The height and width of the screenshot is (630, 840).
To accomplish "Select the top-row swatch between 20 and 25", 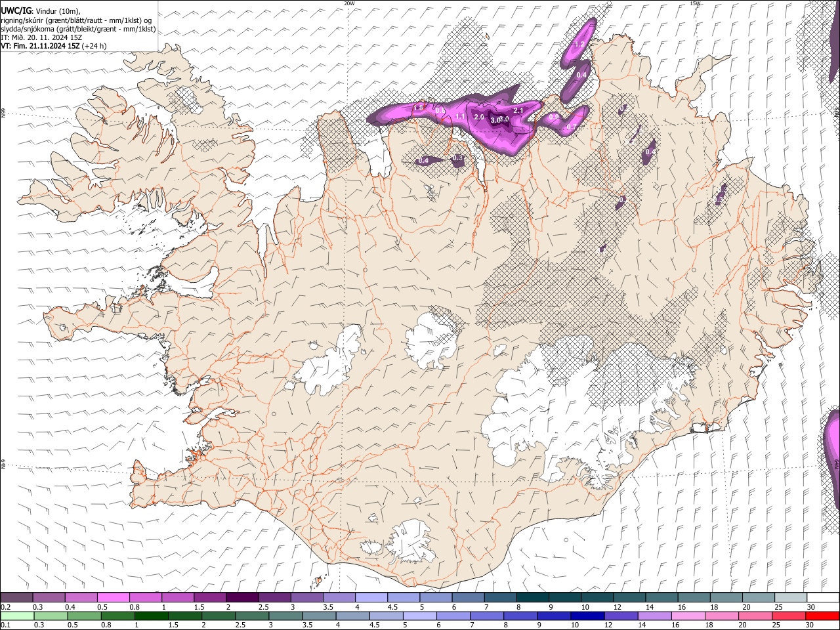I will (759, 597).
